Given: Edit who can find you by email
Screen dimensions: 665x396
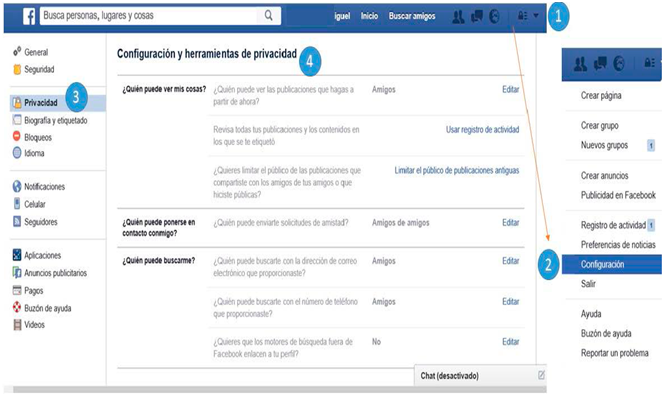Looking at the screenshot, I should point(511,261).
